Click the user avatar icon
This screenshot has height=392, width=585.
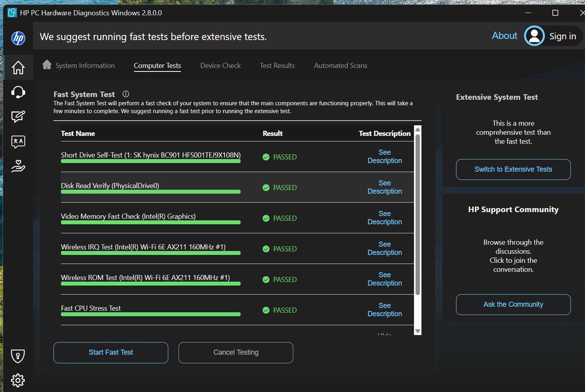click(534, 36)
